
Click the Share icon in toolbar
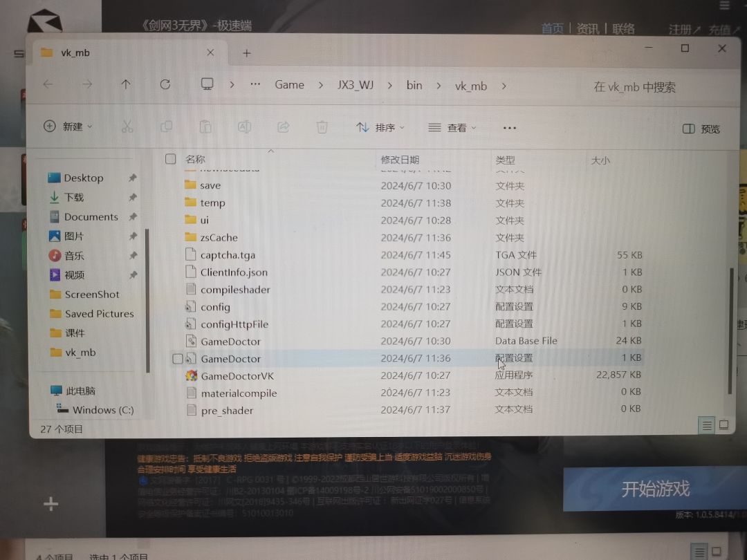[x=284, y=127]
